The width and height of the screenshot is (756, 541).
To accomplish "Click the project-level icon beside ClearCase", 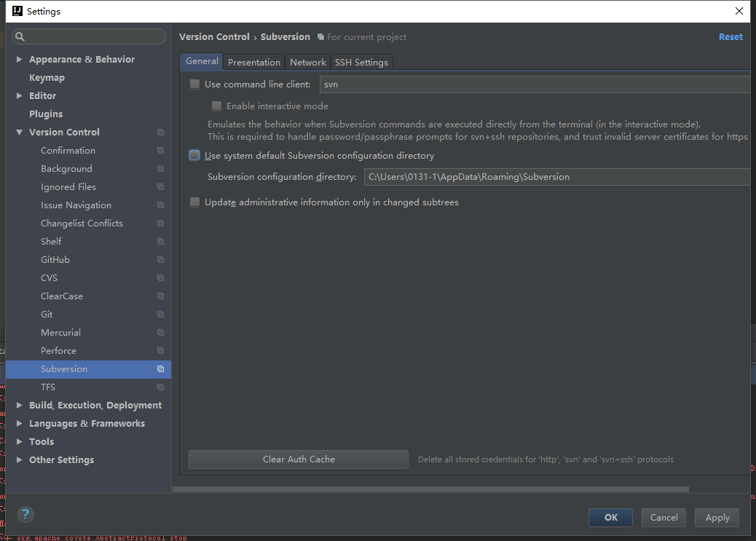I will pos(160,296).
